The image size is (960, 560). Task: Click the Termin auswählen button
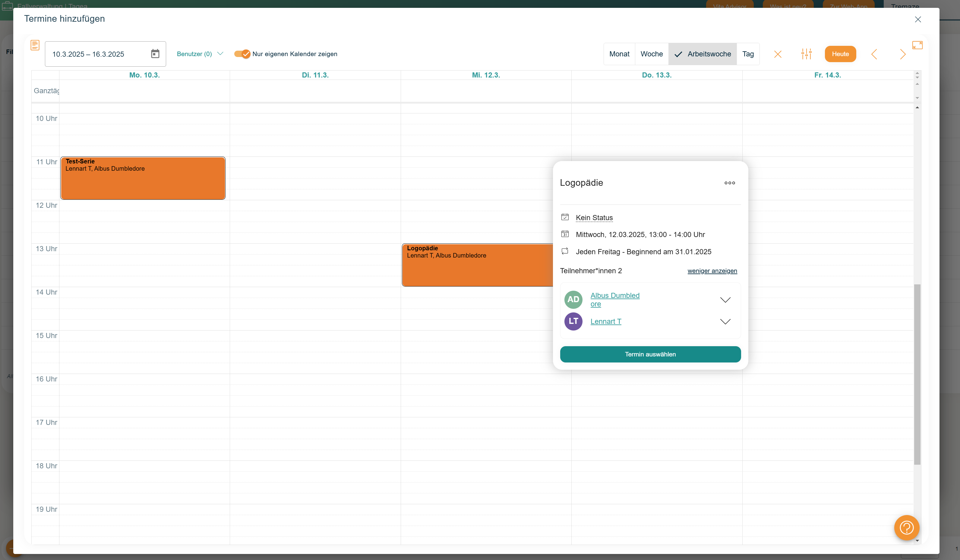pos(650,354)
